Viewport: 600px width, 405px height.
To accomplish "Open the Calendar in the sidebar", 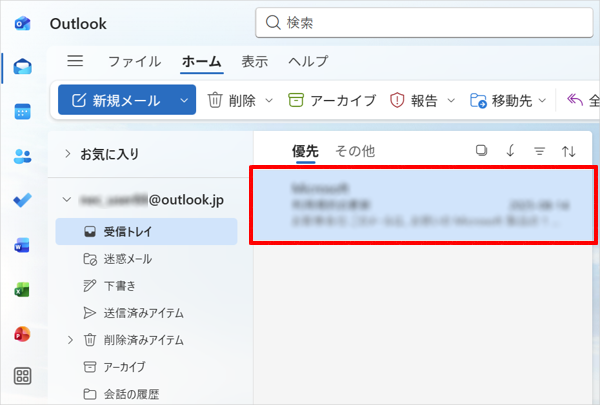I will pos(23,112).
